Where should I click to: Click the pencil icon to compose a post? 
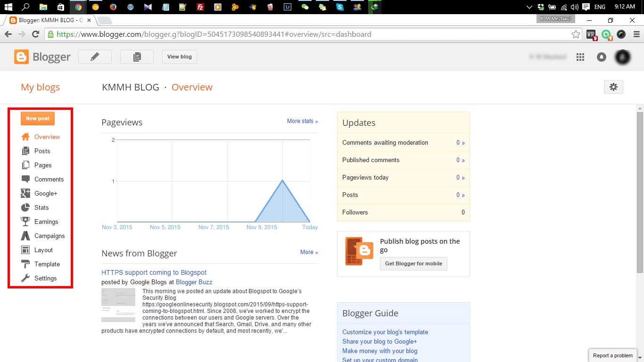click(x=95, y=57)
